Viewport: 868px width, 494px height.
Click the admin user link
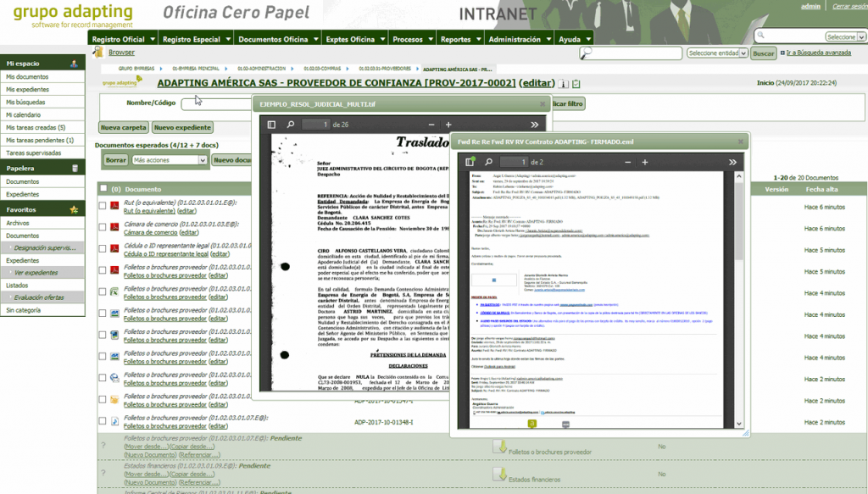(x=810, y=6)
